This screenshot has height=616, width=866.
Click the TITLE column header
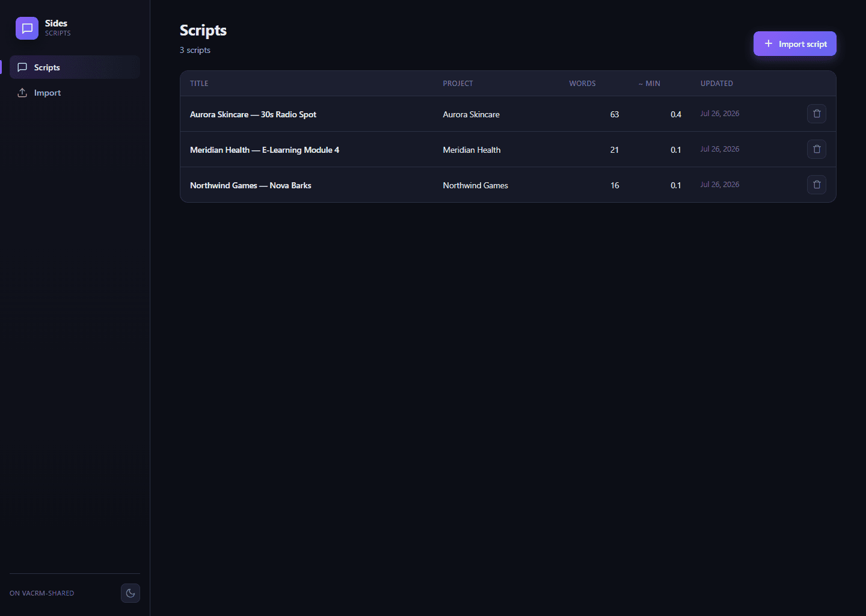tap(199, 84)
